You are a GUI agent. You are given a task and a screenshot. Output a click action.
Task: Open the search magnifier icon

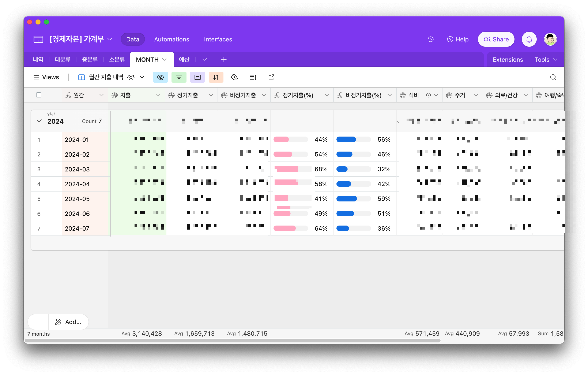553,77
